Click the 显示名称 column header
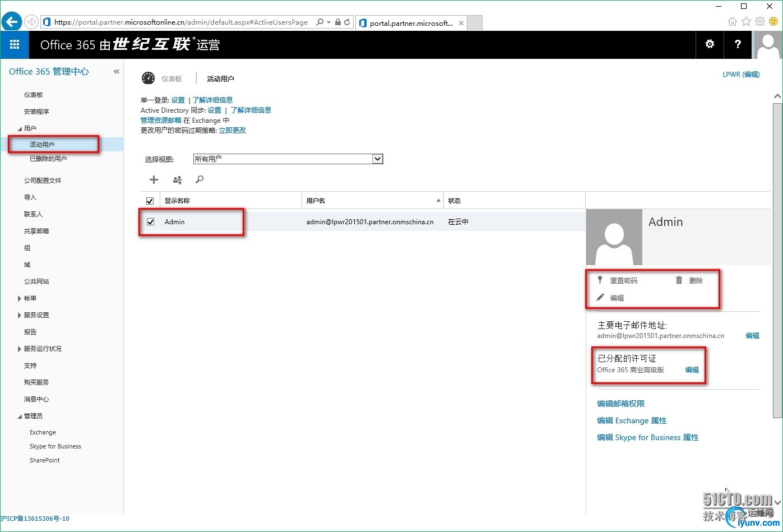 pyautogui.click(x=177, y=201)
